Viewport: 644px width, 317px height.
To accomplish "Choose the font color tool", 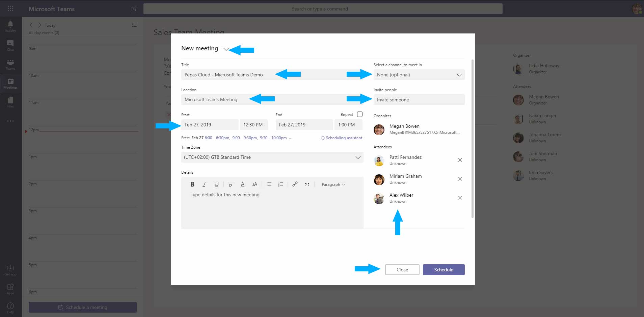I will (x=242, y=184).
